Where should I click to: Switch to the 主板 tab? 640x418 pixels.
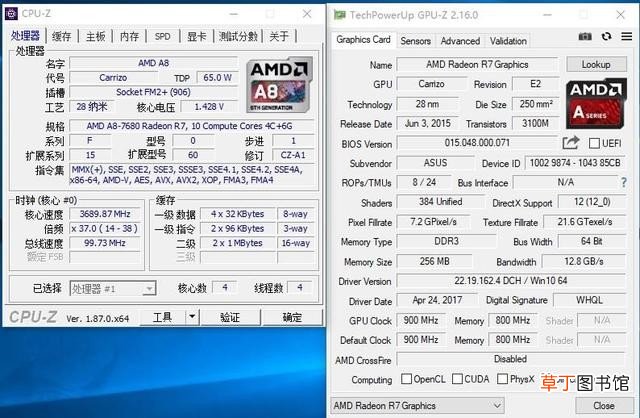click(96, 36)
